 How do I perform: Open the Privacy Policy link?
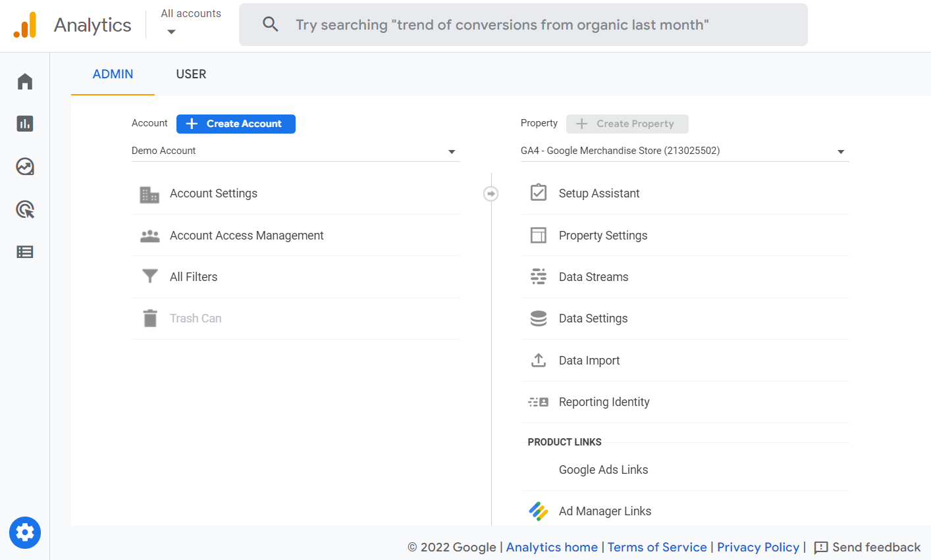[758, 547]
